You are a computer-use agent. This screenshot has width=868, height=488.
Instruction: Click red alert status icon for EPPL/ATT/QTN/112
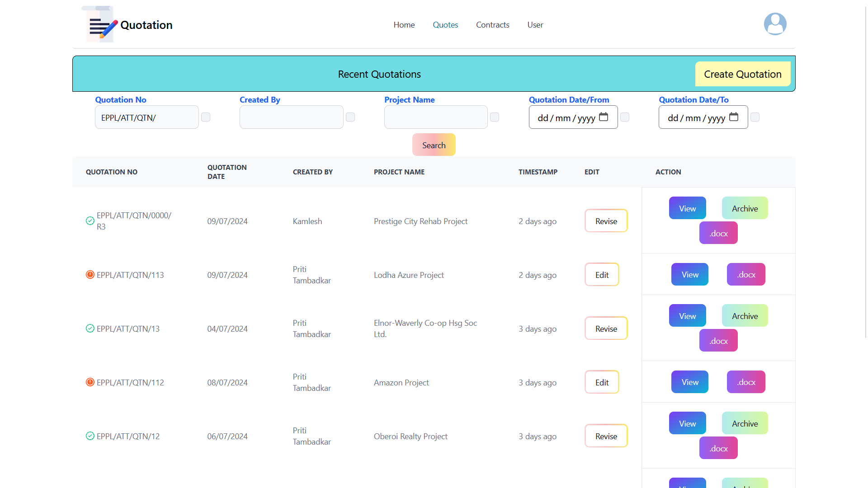[90, 382]
